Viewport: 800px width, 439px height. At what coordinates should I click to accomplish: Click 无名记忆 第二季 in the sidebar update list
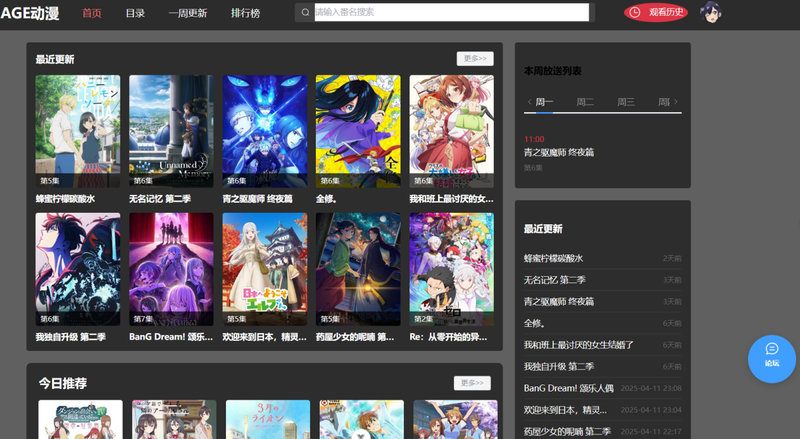pyautogui.click(x=555, y=280)
